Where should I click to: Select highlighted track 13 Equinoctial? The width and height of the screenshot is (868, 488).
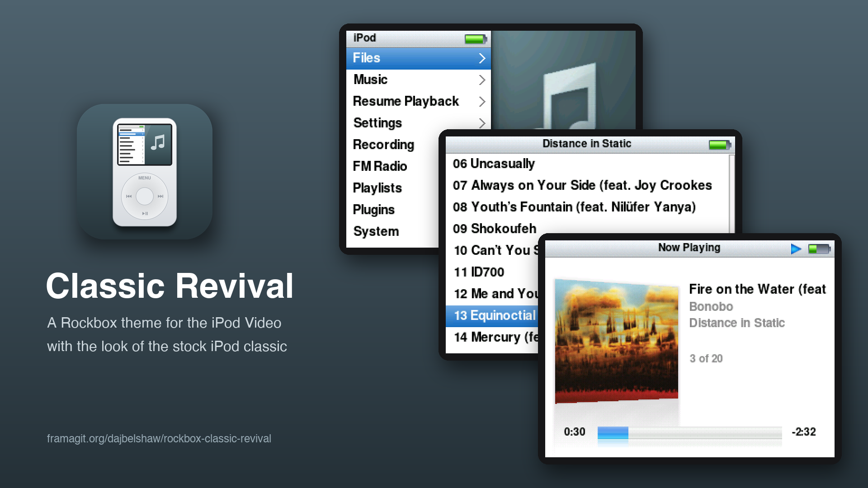tap(492, 316)
